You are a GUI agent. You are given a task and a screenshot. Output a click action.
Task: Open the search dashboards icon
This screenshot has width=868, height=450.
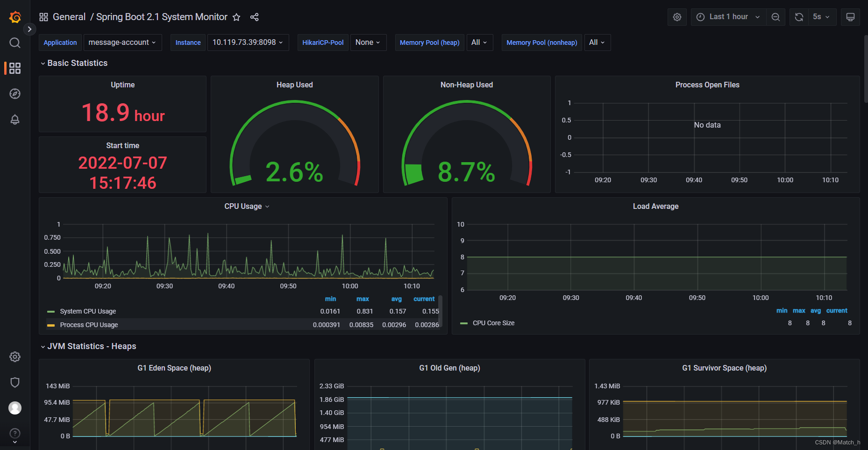pyautogui.click(x=15, y=43)
